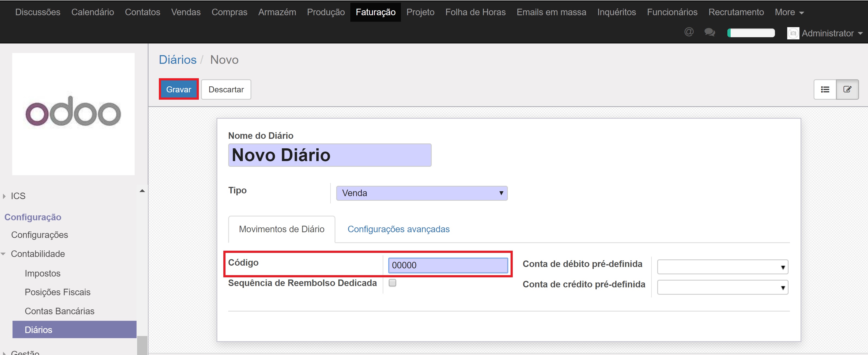Switch to Configurações avançadas tab
The image size is (868, 355).
tap(398, 229)
